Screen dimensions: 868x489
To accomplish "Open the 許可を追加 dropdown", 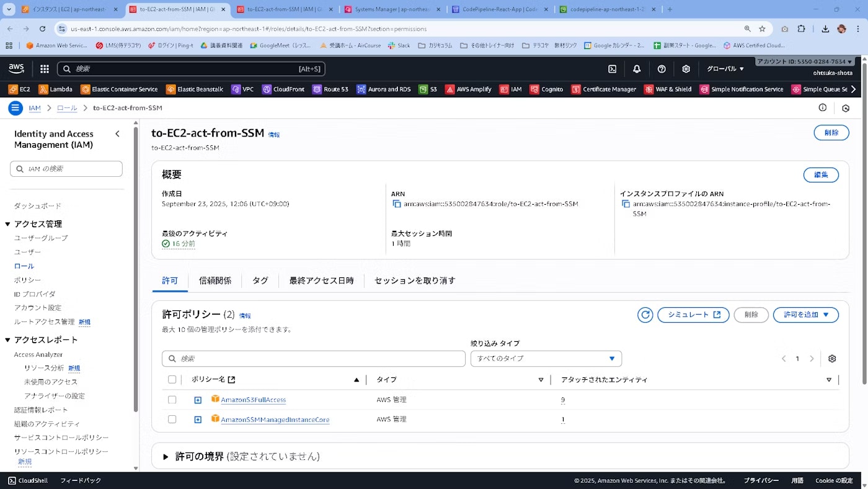I will [x=805, y=315].
